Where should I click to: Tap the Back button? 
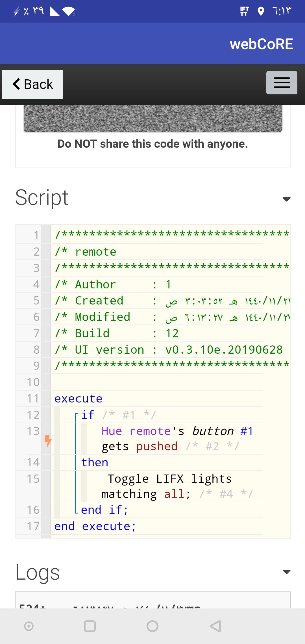point(32,84)
